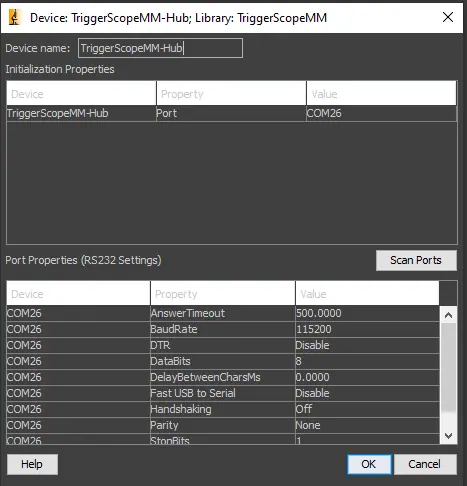Close the TriggerScopeMM-Hub device dialog
Image resolution: width=467 pixels, height=486 pixels.
(448, 17)
